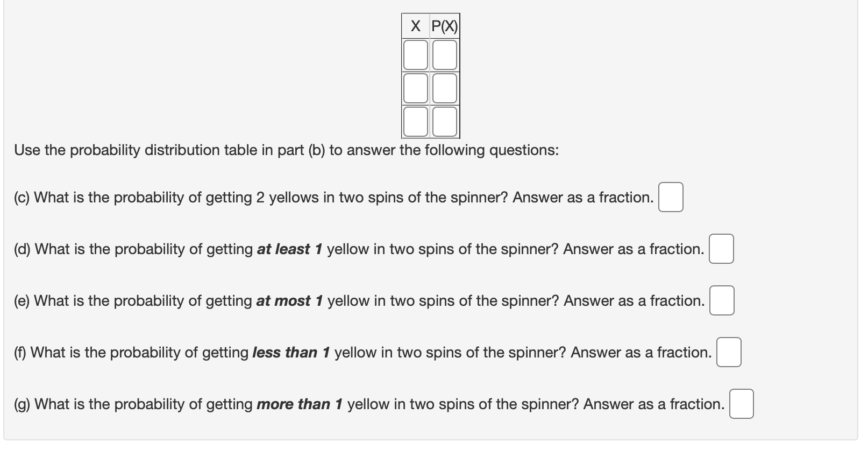Click the P(X) column header
Image resolution: width=868 pixels, height=449 pixels.
(x=445, y=25)
